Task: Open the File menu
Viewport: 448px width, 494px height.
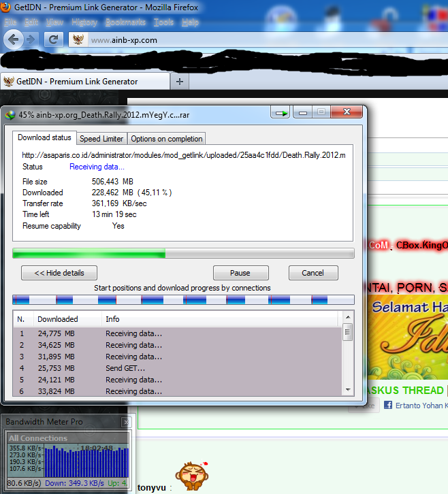Action: pyautogui.click(x=10, y=22)
